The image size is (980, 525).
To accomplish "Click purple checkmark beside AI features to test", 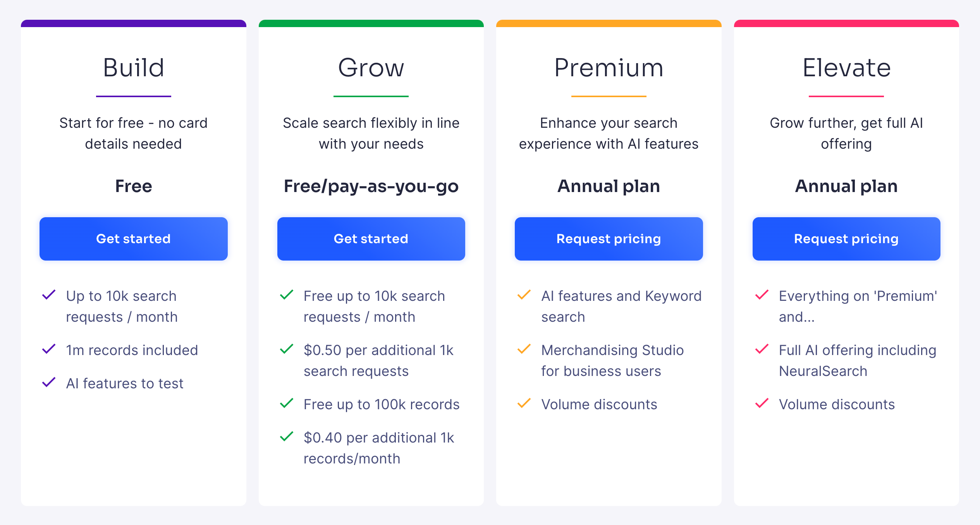I will pyautogui.click(x=49, y=383).
